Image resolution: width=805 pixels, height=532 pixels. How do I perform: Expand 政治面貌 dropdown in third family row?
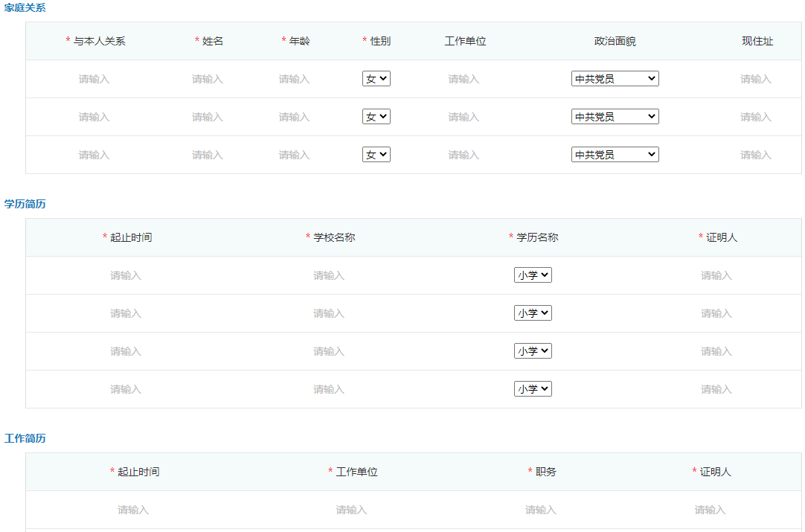point(615,155)
